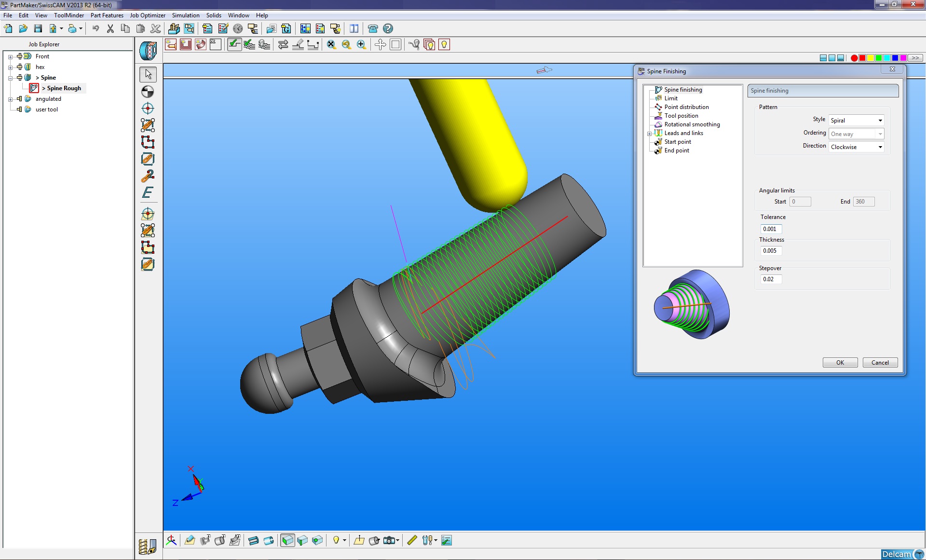Click the black-and-white origin circle tool

coord(148,92)
